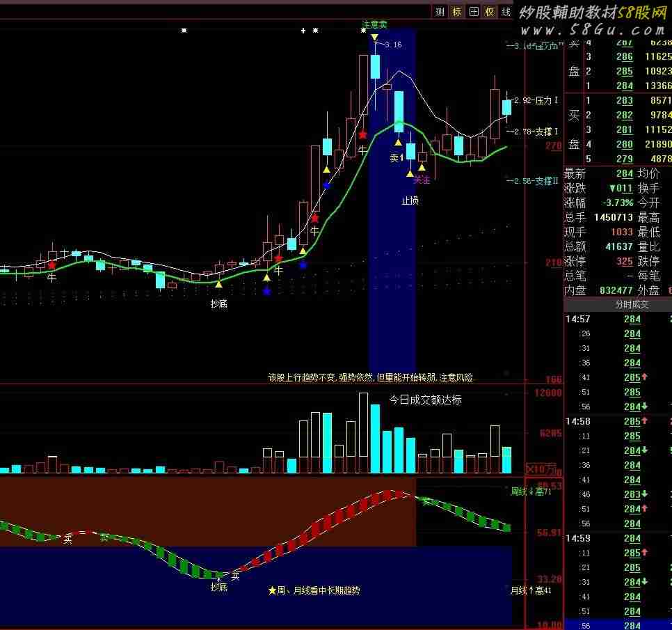Click the 涨幅 value -3.73%

click(617, 203)
